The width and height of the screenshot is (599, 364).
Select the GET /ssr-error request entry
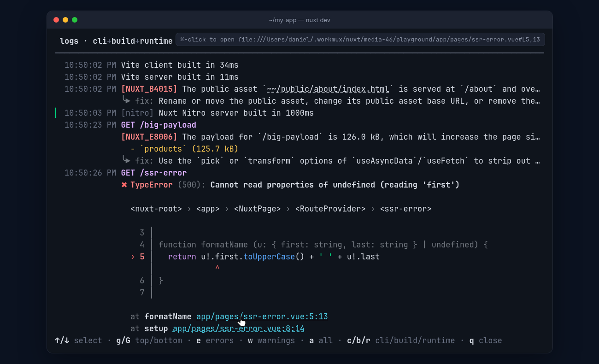pyautogui.click(x=154, y=173)
